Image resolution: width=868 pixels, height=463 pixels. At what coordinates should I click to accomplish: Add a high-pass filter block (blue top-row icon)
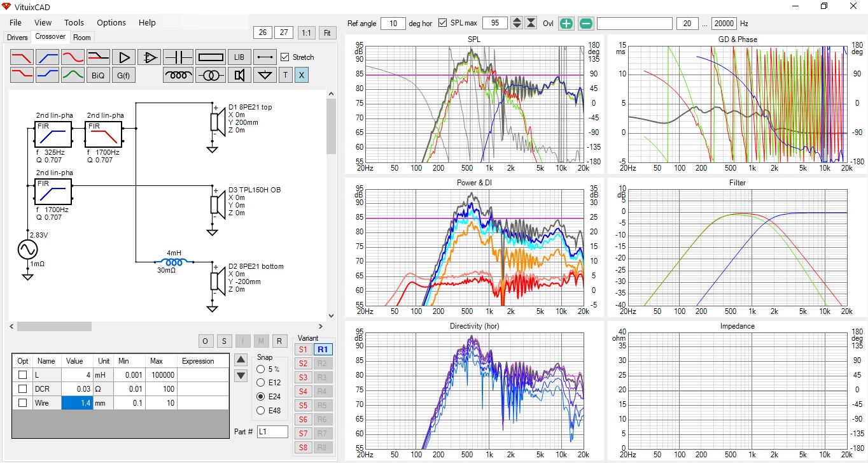click(x=47, y=57)
